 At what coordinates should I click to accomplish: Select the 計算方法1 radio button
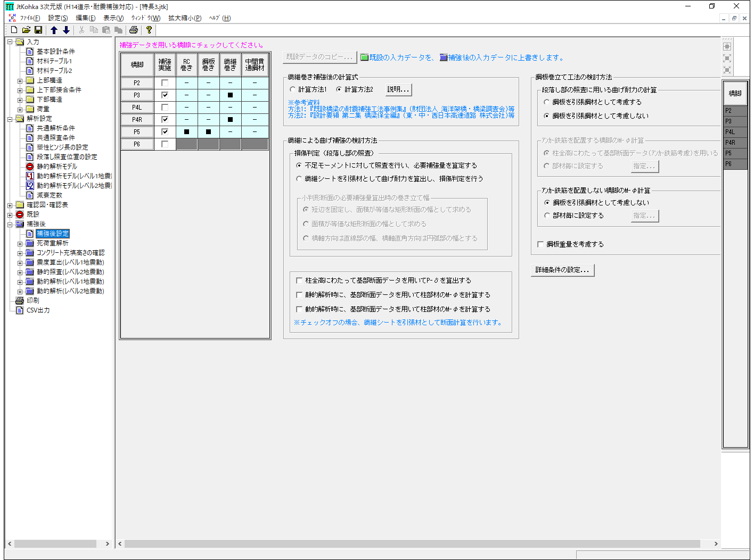click(x=293, y=89)
